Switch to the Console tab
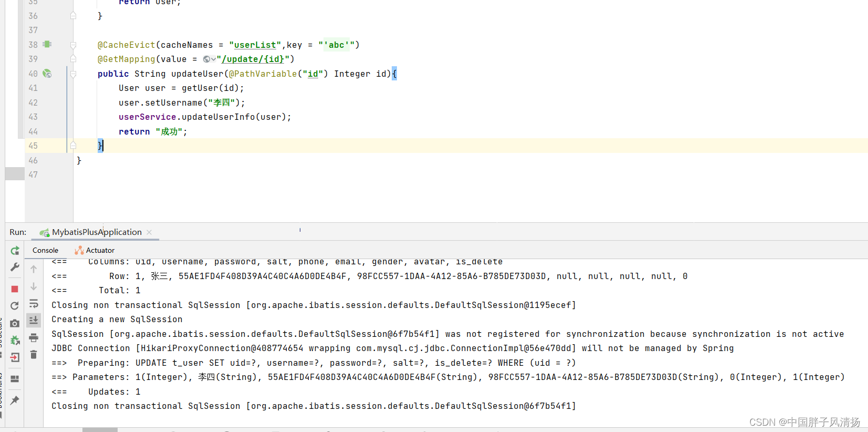The width and height of the screenshot is (868, 432). pyautogui.click(x=45, y=250)
